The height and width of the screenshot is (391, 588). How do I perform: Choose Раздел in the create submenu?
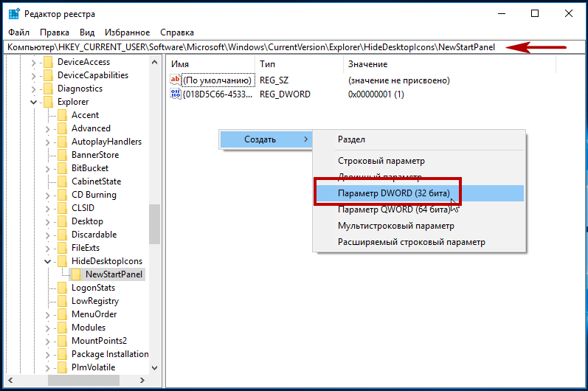[418, 139]
